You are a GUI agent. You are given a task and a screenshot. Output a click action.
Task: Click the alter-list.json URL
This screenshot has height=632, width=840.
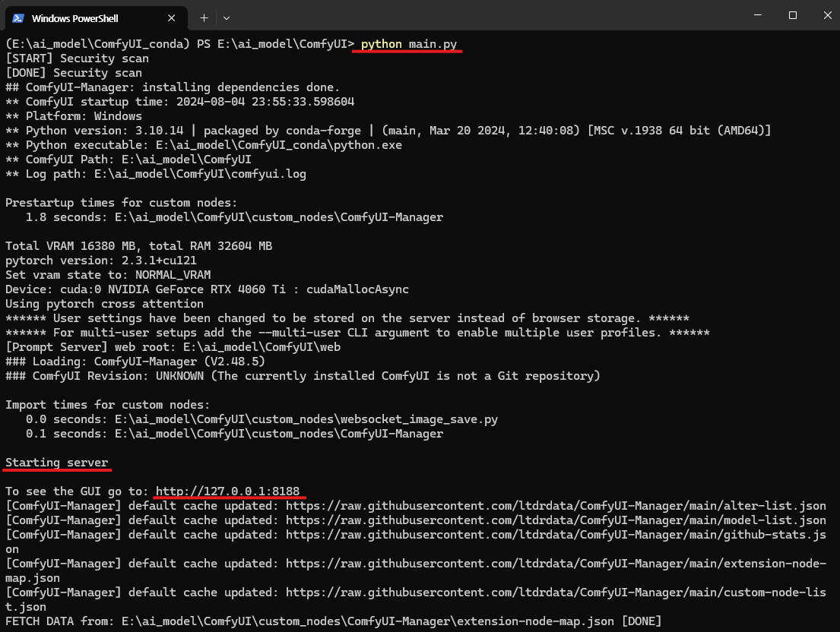(556, 506)
